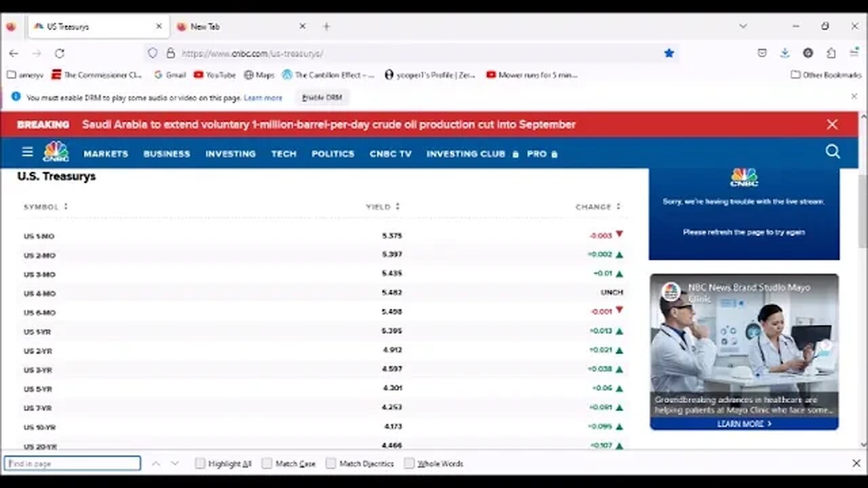Toggle the Match Case checkbox
The width and height of the screenshot is (868, 488).
coord(267,464)
